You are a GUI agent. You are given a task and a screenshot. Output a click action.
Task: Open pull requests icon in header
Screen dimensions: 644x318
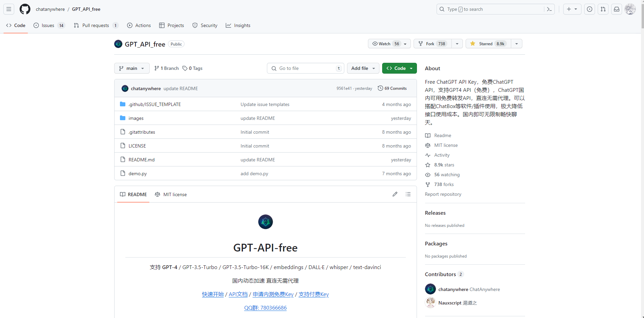click(x=603, y=9)
